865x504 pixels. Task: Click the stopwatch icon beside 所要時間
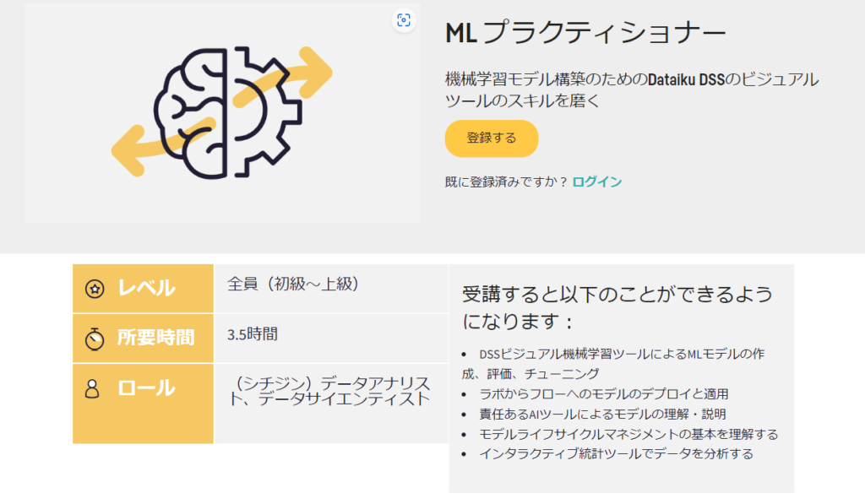[x=95, y=339]
